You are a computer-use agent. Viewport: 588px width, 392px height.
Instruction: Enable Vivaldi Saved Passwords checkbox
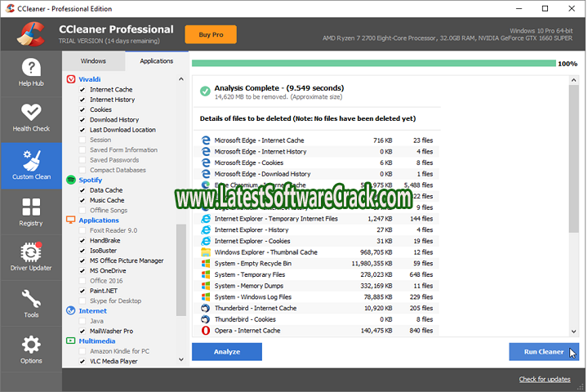pos(82,160)
